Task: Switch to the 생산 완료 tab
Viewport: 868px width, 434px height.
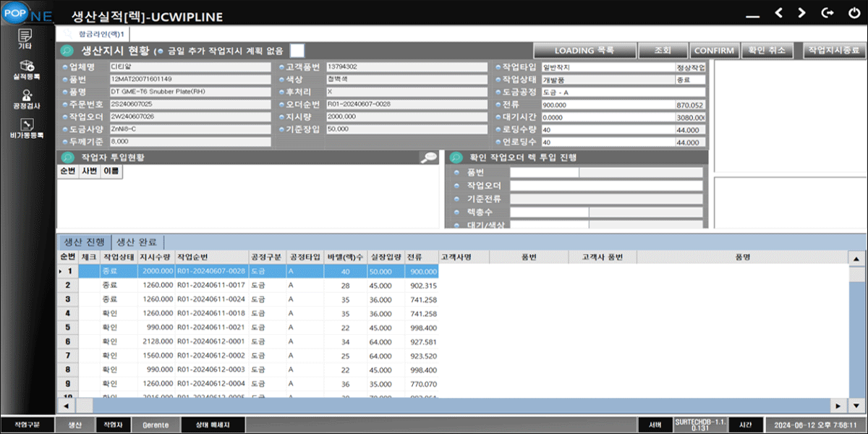Action: [x=137, y=242]
